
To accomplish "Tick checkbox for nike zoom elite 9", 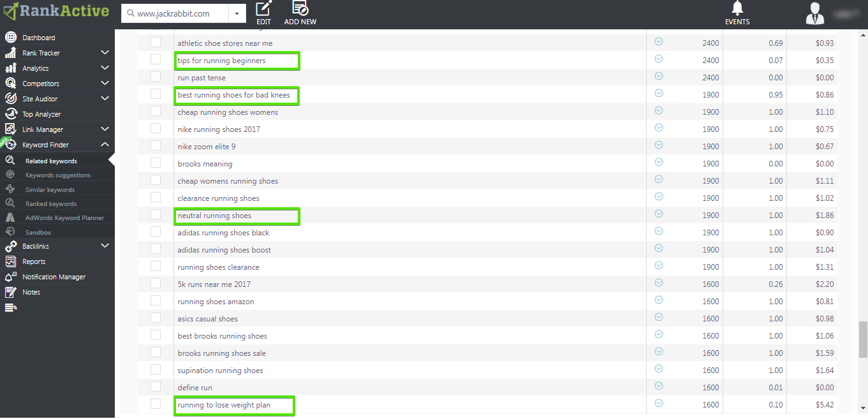I will (156, 146).
